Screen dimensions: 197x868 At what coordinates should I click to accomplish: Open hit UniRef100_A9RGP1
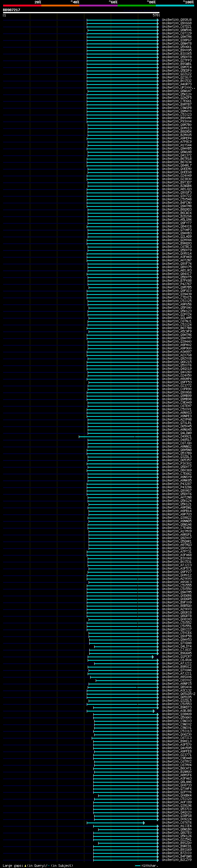pos(176,535)
